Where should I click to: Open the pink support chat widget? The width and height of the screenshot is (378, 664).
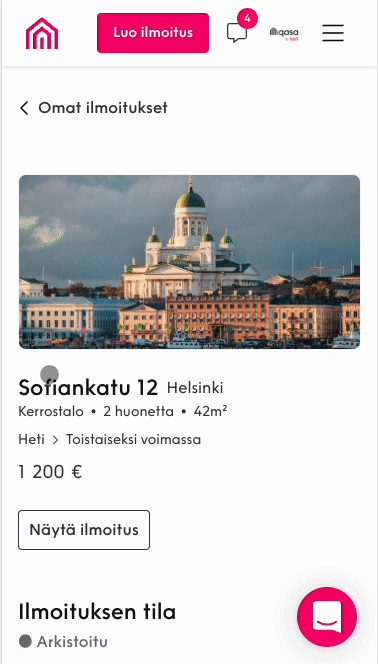pyautogui.click(x=327, y=617)
